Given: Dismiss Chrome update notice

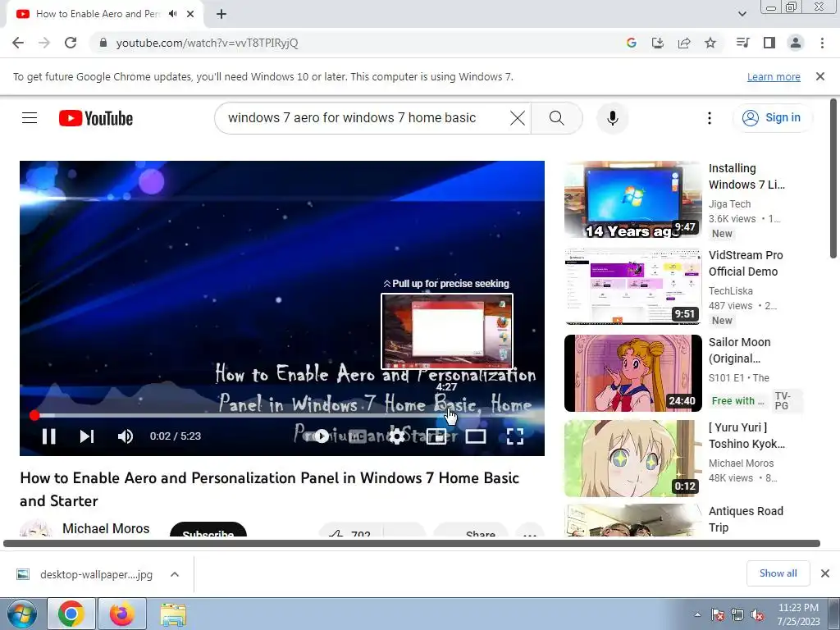Looking at the screenshot, I should click(x=819, y=76).
